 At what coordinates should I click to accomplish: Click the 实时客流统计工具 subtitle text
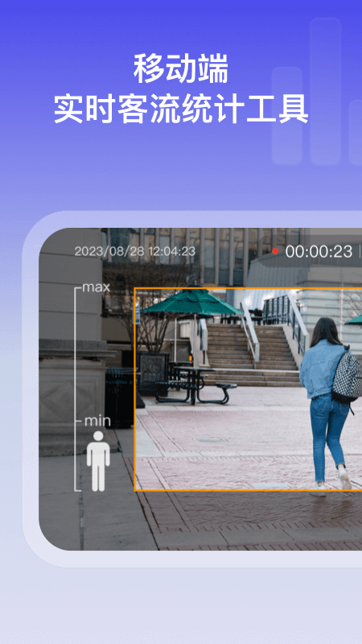point(181,109)
